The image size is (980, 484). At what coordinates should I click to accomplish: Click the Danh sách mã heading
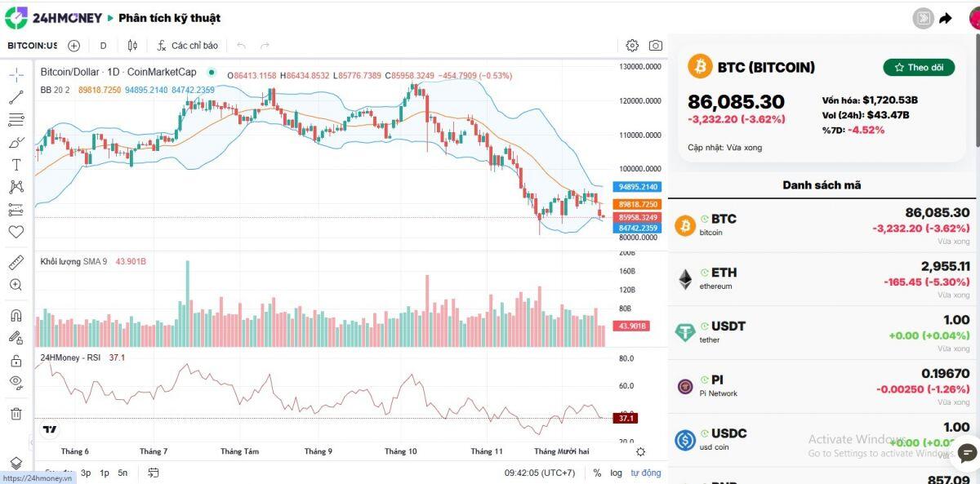pos(822,184)
